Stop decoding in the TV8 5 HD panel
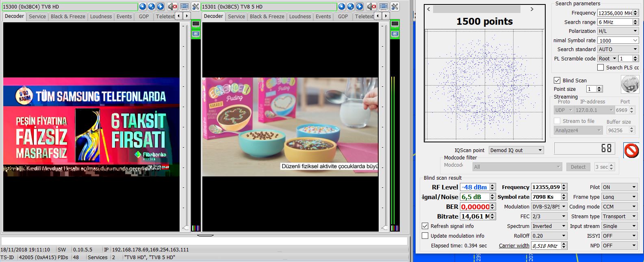Viewport: 644px width, 262px height. pos(341,6)
